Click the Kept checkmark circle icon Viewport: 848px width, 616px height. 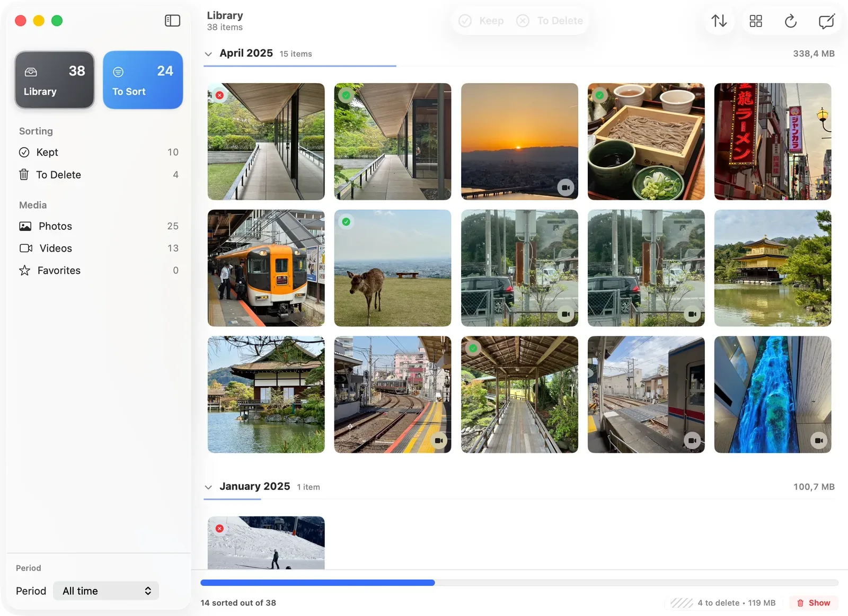(24, 153)
